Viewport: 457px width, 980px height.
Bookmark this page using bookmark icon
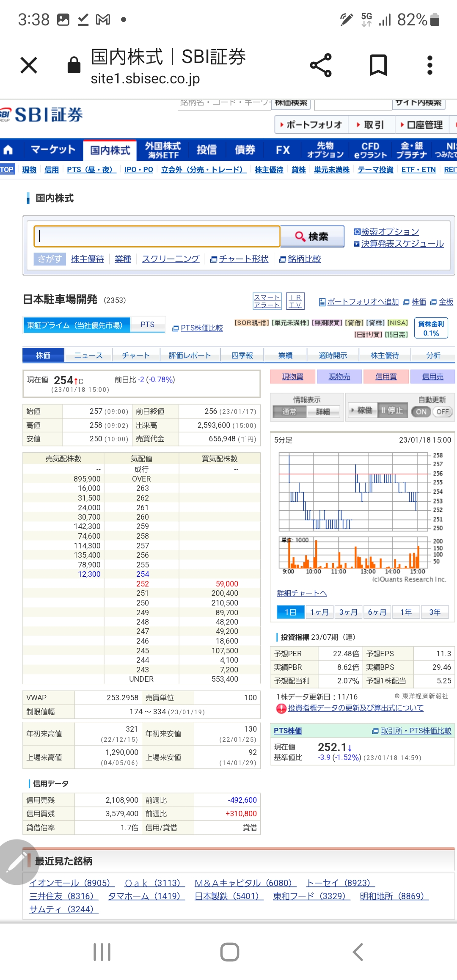pyautogui.click(x=378, y=65)
